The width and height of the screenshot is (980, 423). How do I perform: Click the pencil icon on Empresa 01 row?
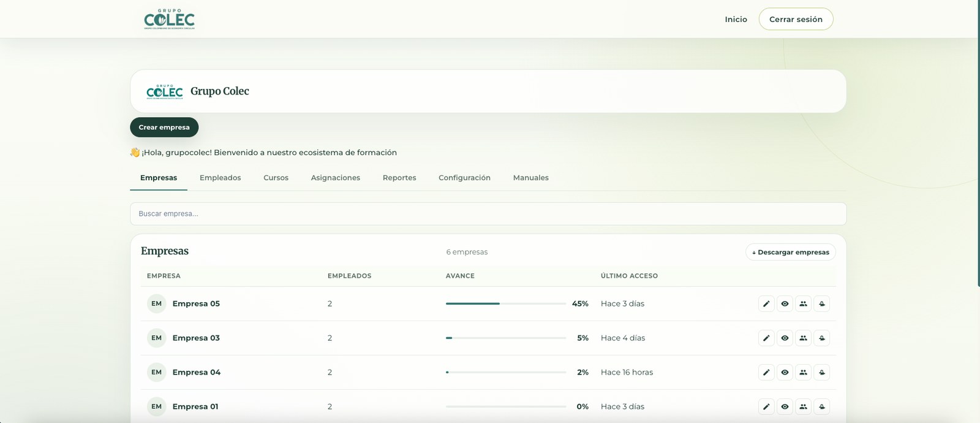point(766,406)
